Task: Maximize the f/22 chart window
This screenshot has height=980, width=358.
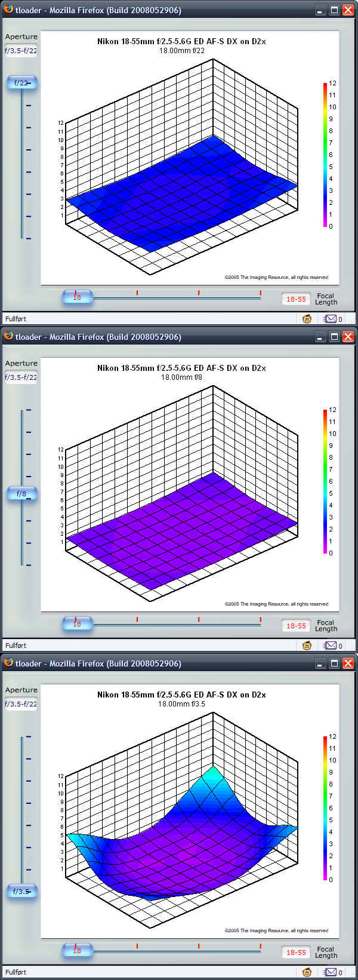Action: 334,10
